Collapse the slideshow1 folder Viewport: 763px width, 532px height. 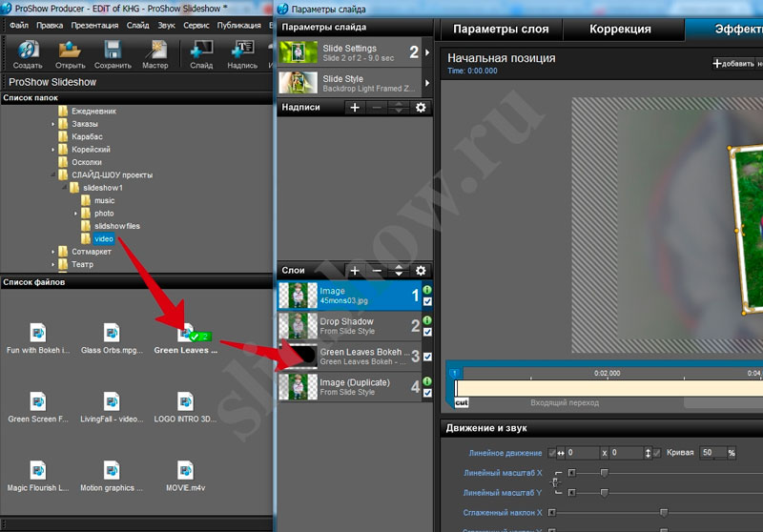(x=64, y=187)
